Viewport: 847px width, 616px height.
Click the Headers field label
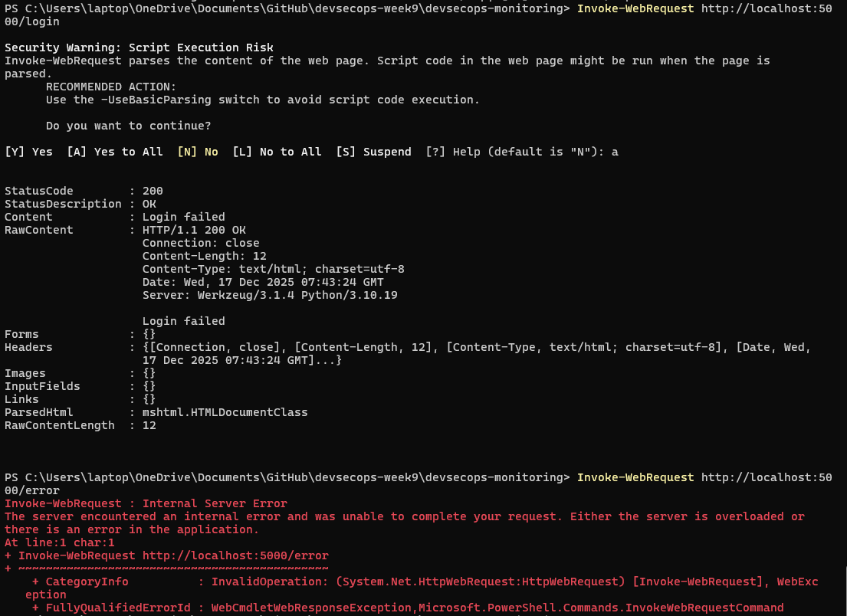[x=28, y=347]
